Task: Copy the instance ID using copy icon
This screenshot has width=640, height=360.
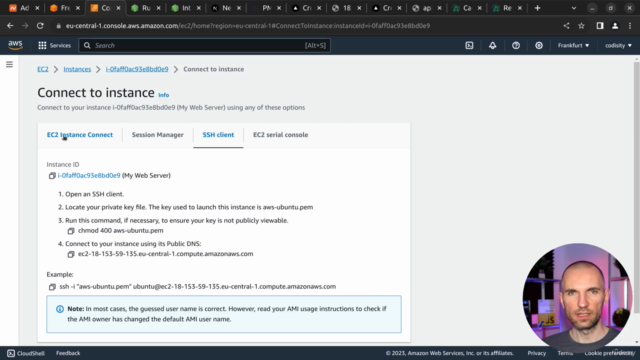Action: coord(52,176)
